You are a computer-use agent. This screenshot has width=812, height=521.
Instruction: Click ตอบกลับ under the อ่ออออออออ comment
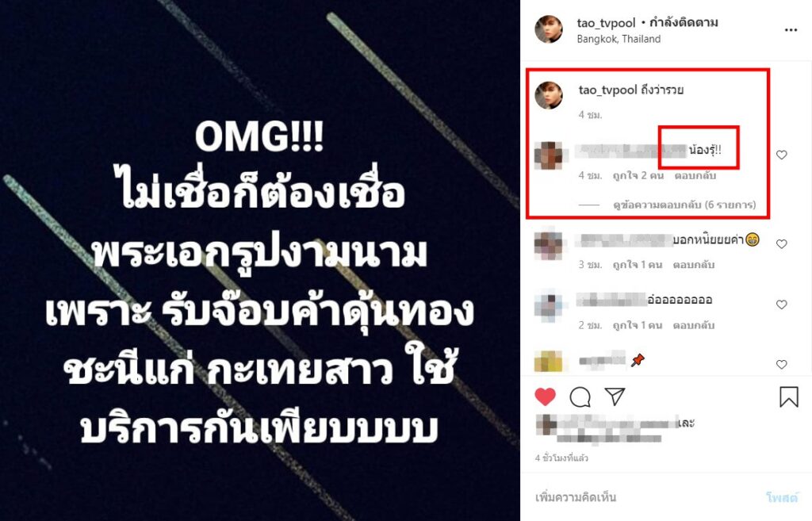(x=693, y=325)
